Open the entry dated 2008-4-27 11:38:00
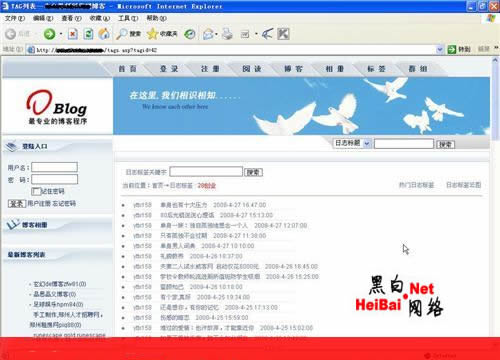Image resolution: width=500 pixels, height=360 pixels. pyautogui.click(x=183, y=236)
